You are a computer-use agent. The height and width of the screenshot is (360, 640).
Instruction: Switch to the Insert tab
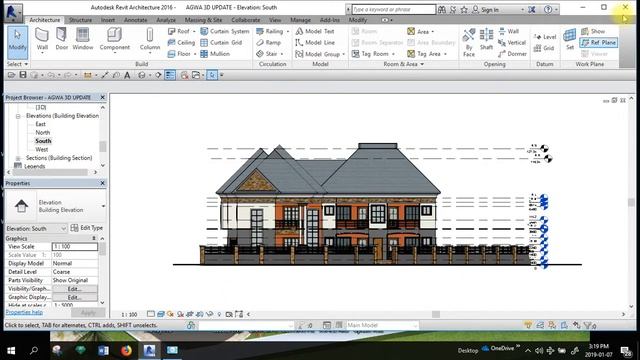click(108, 20)
